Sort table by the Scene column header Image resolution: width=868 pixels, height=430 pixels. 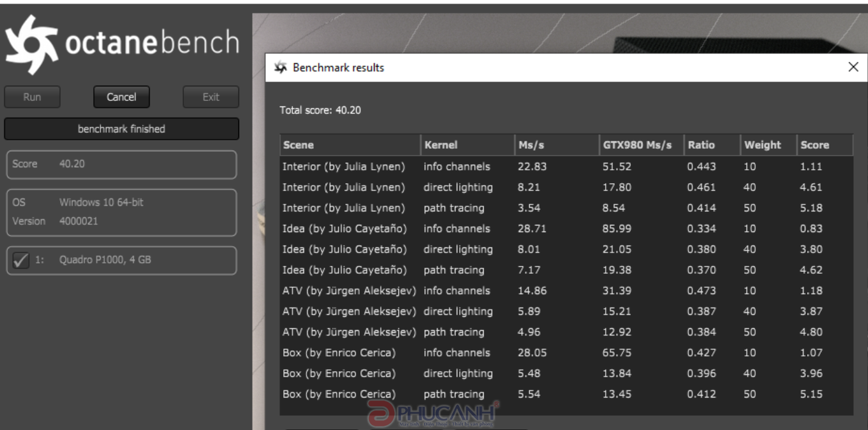[x=350, y=145]
